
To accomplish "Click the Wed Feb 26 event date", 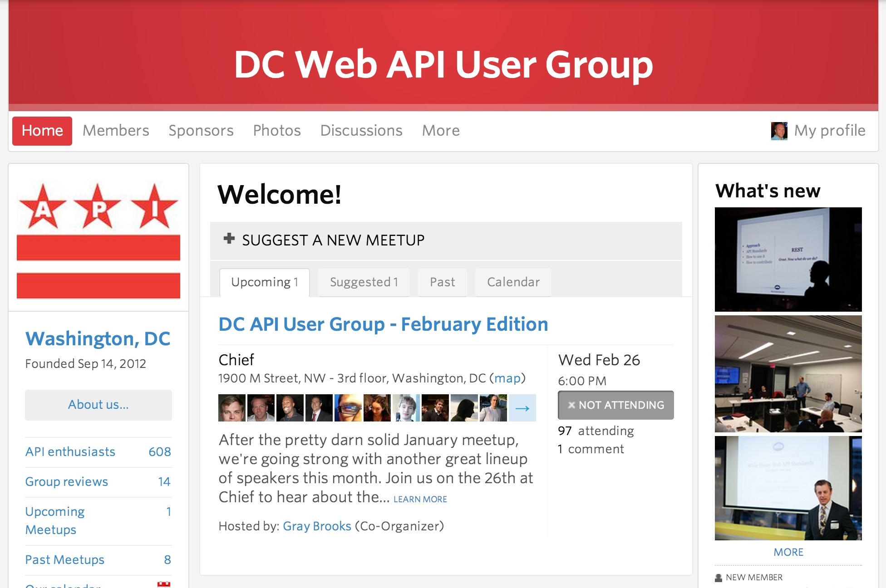I will 599,360.
